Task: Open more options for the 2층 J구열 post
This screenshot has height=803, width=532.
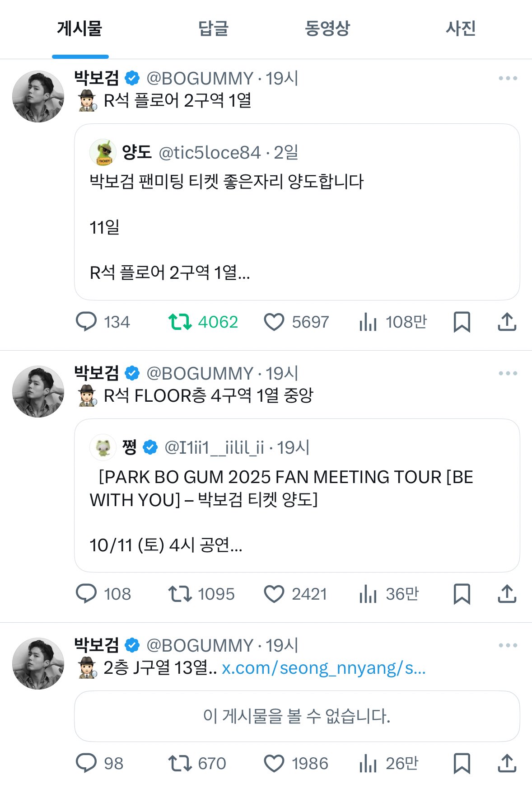Action: (508, 645)
